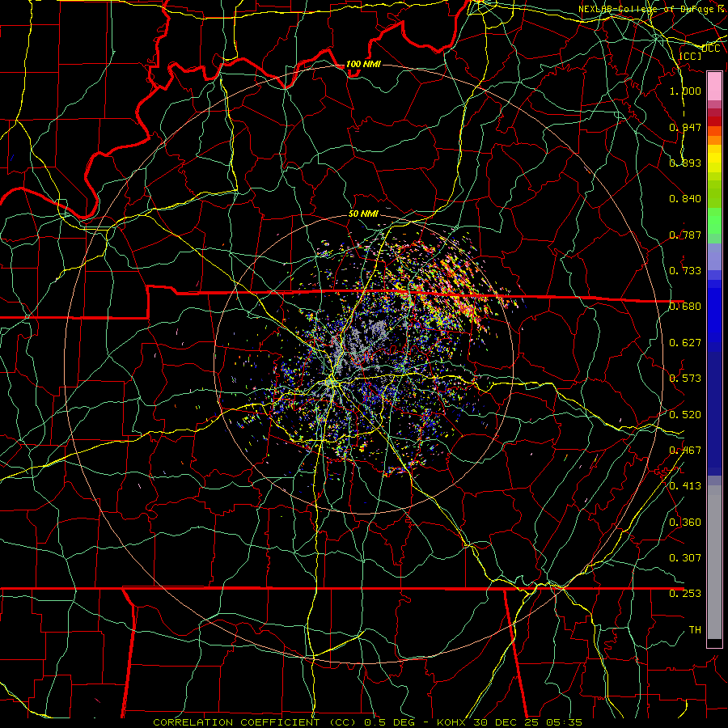Click the 0.787 scale value
Viewport: 728px width, 728px height.
tap(685, 235)
